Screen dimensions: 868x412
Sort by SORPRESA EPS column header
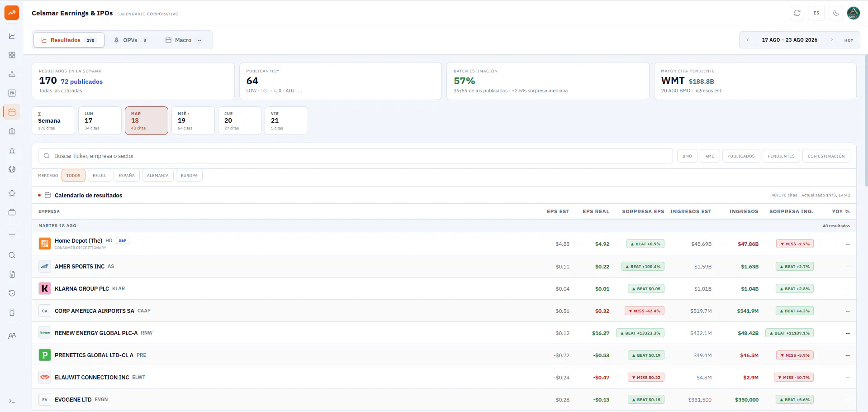click(x=643, y=211)
